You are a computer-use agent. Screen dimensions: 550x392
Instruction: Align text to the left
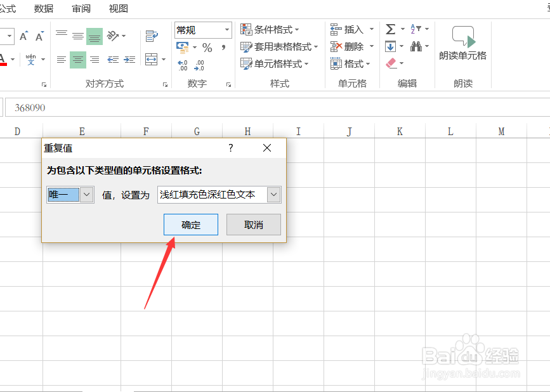[x=62, y=60]
